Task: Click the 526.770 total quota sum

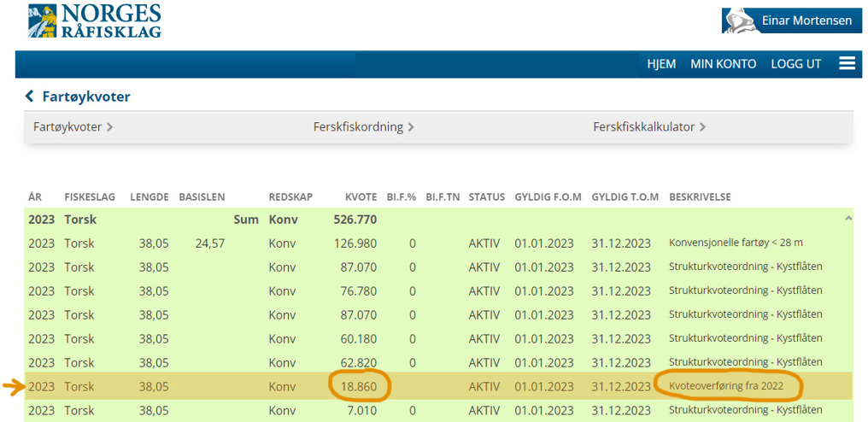Action: (x=355, y=220)
